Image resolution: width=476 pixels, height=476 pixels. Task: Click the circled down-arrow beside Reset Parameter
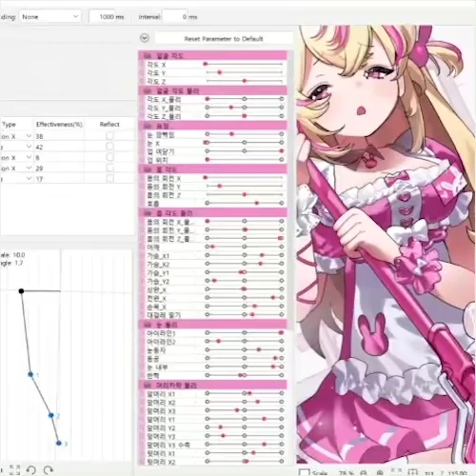[145, 38]
